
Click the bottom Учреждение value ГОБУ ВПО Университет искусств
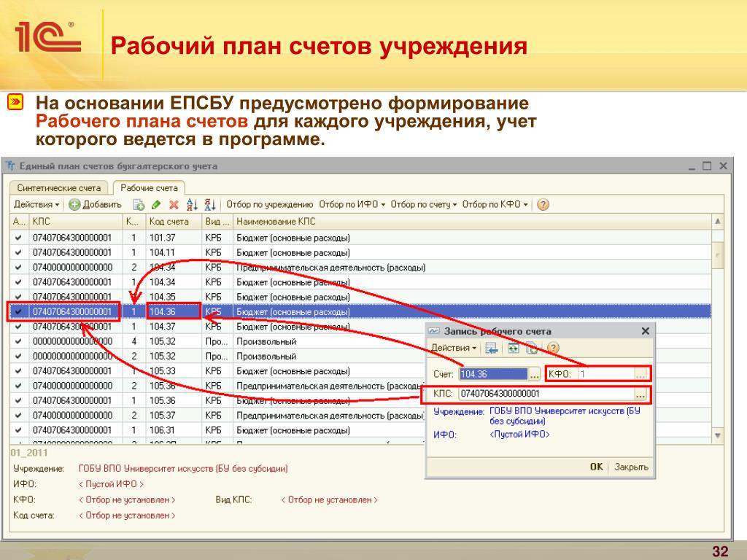[183, 469]
